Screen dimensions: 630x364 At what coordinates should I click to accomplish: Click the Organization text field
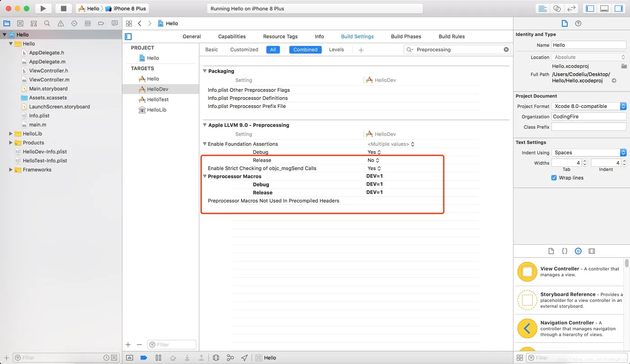tap(589, 117)
